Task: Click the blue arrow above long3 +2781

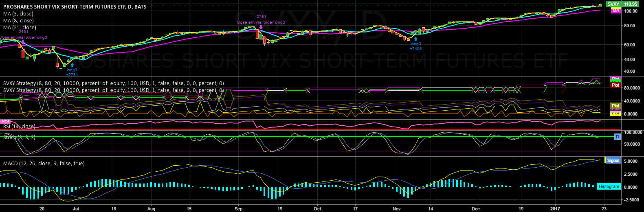Action: (72, 64)
